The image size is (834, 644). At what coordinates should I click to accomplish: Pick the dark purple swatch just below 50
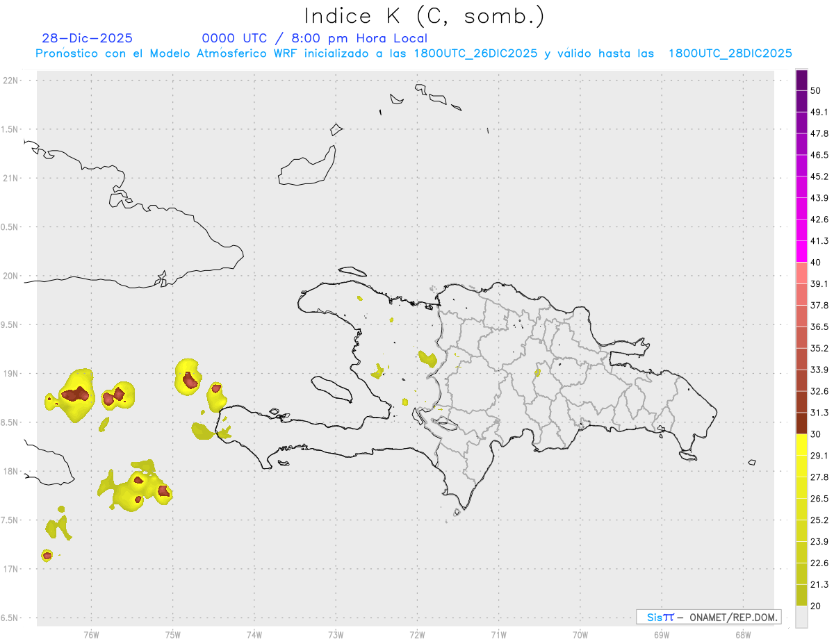(801, 101)
